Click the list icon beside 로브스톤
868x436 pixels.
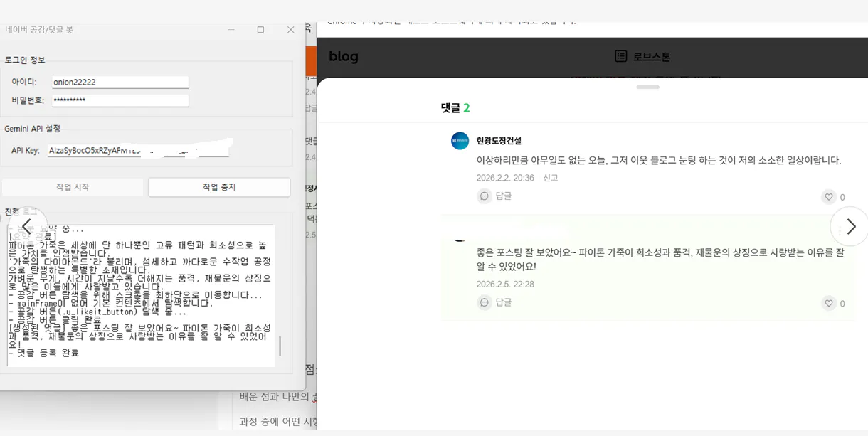click(x=621, y=56)
